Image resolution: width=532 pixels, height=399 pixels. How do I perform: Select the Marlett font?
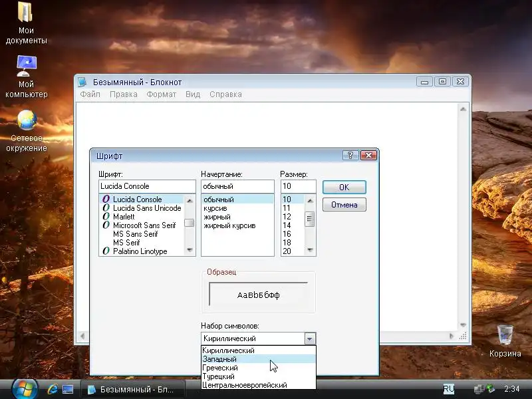142,217
